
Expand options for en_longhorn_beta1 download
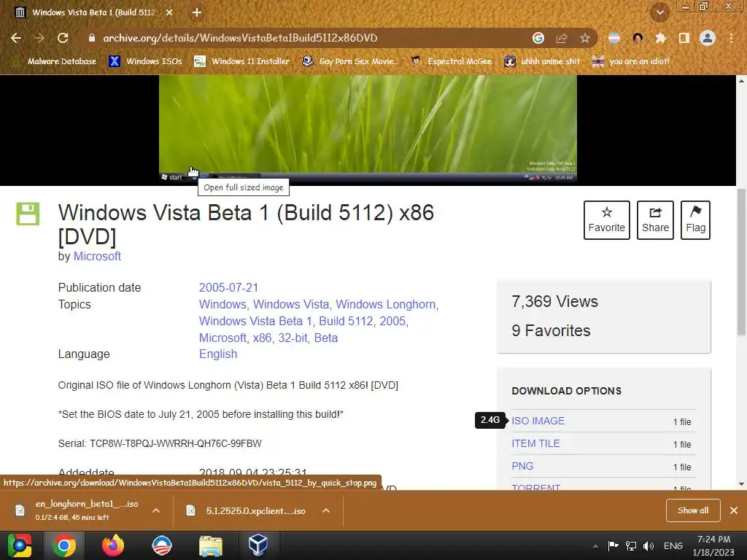(x=156, y=510)
